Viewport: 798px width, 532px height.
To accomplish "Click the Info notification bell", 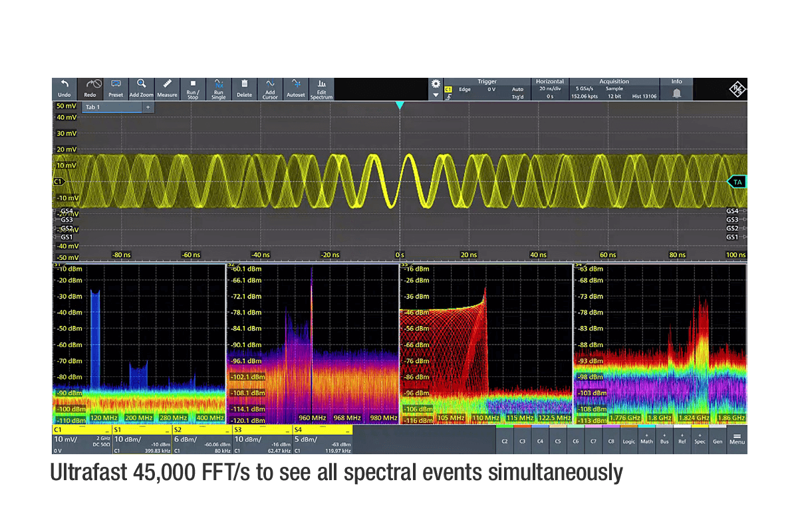I will click(x=676, y=93).
